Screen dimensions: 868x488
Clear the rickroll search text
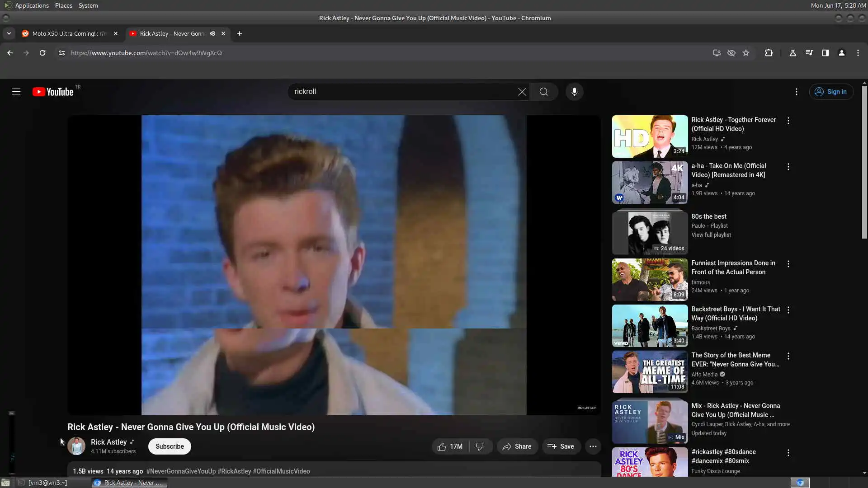click(522, 92)
